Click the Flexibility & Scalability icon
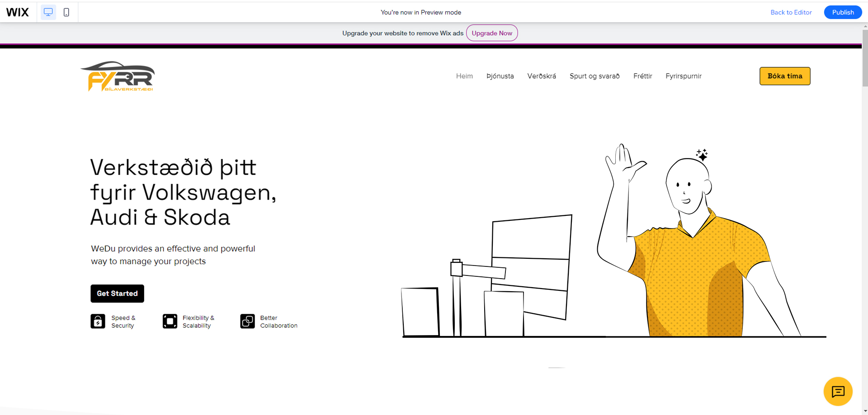The height and width of the screenshot is (415, 868). coord(170,322)
